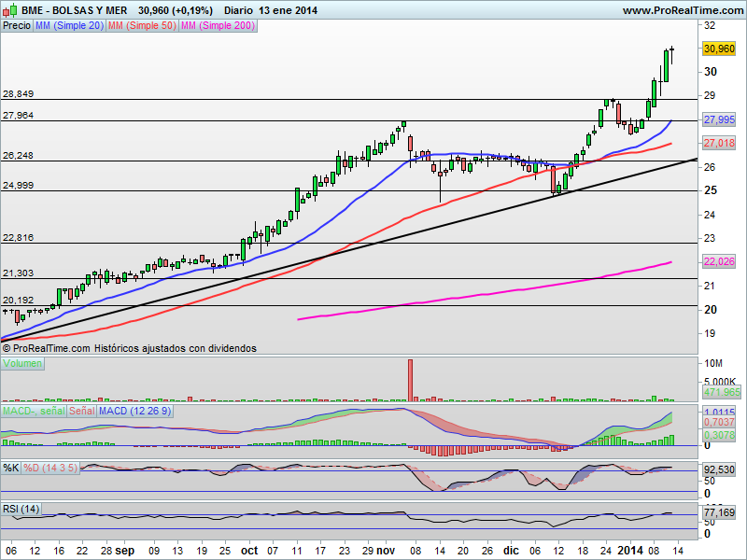The image size is (747, 560).
Task: Click the 27,964 horizontal level label
Action: (x=18, y=115)
